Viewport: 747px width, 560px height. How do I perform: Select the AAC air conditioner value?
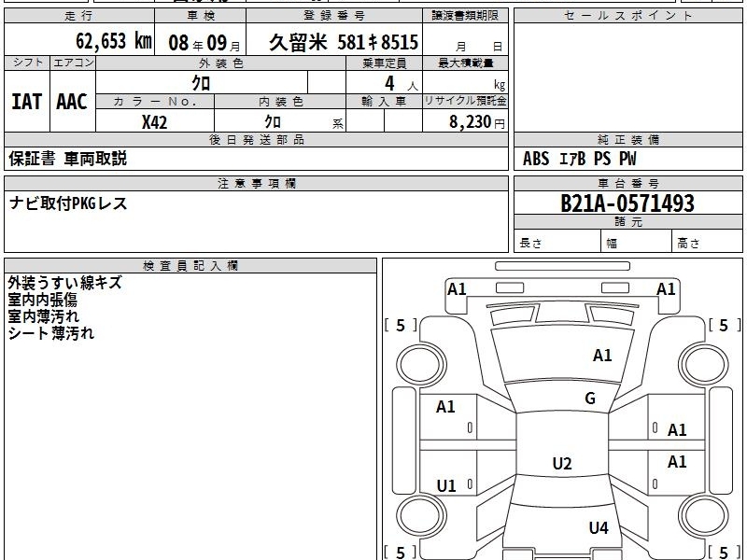point(72,102)
